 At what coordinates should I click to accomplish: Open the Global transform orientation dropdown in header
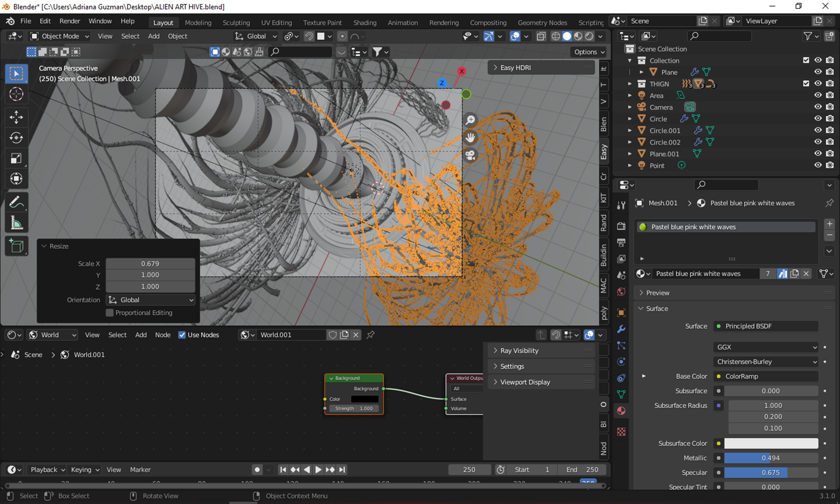(256, 36)
